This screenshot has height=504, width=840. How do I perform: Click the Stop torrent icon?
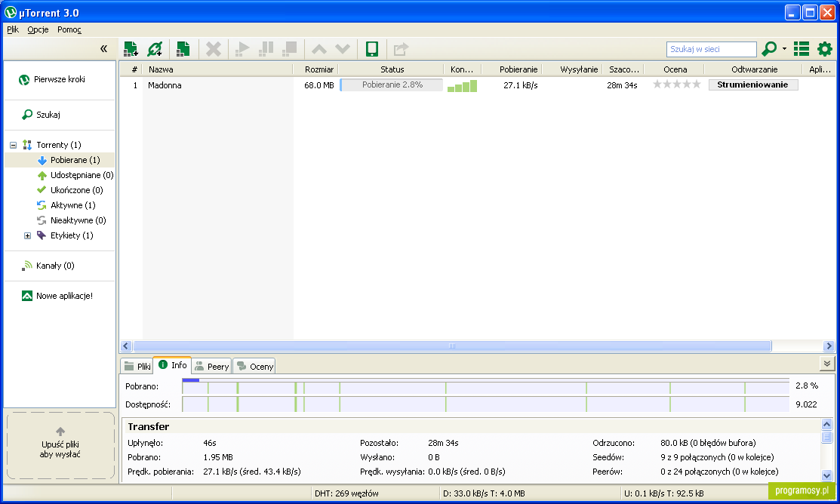[x=289, y=49]
